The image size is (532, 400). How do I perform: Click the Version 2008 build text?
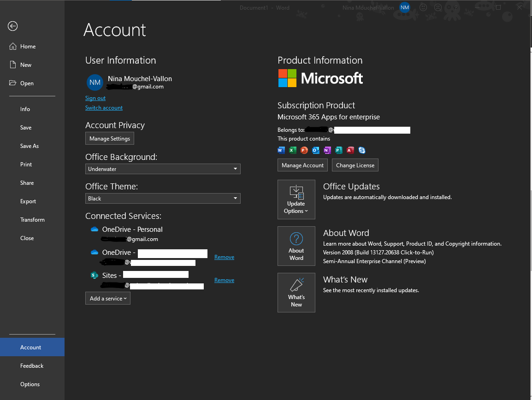pyautogui.click(x=378, y=253)
